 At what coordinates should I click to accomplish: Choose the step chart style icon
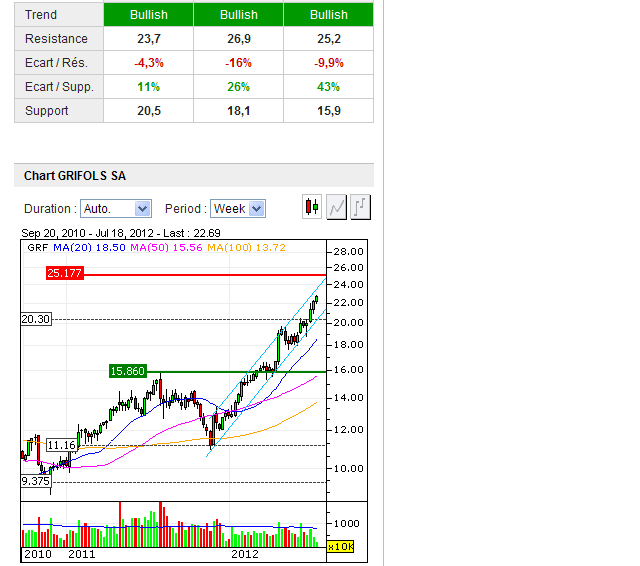[x=360, y=207]
